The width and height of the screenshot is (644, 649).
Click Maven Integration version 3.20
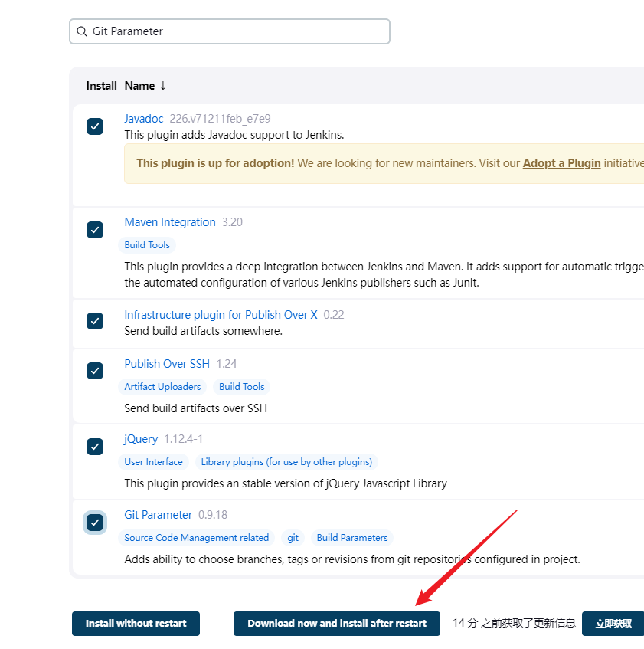tap(233, 222)
